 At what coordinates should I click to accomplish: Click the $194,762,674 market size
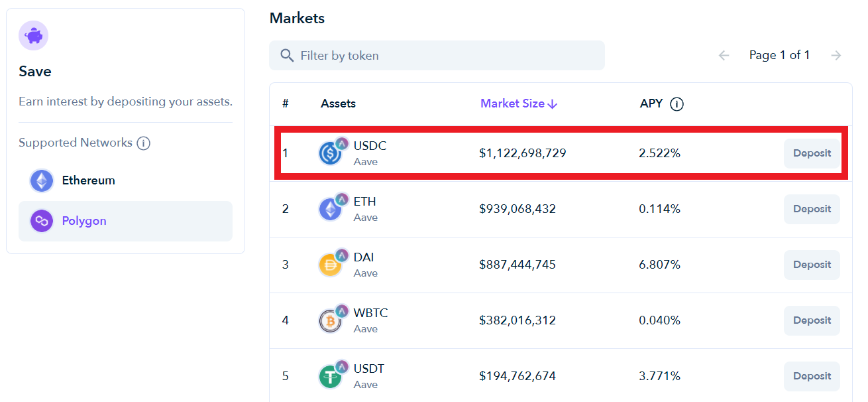[x=517, y=376]
